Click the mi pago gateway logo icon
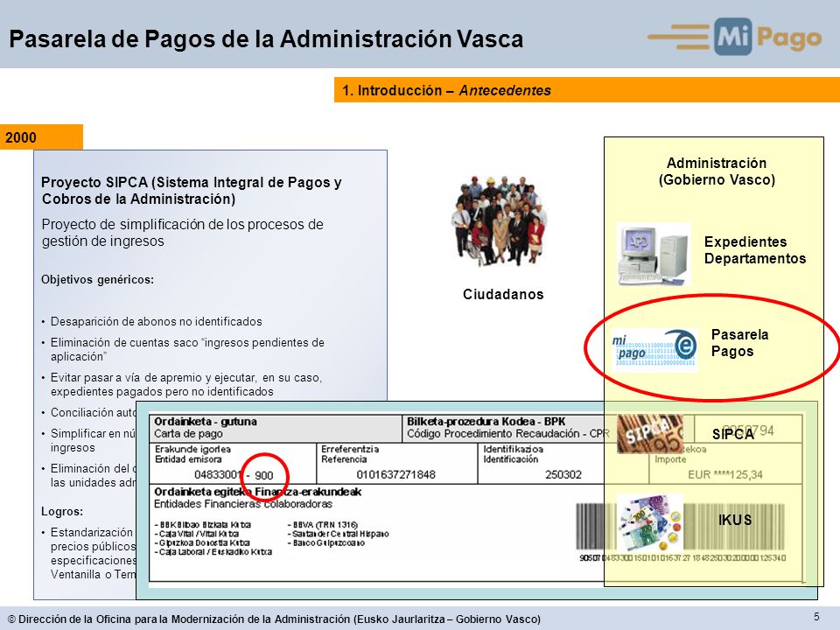 (x=654, y=349)
